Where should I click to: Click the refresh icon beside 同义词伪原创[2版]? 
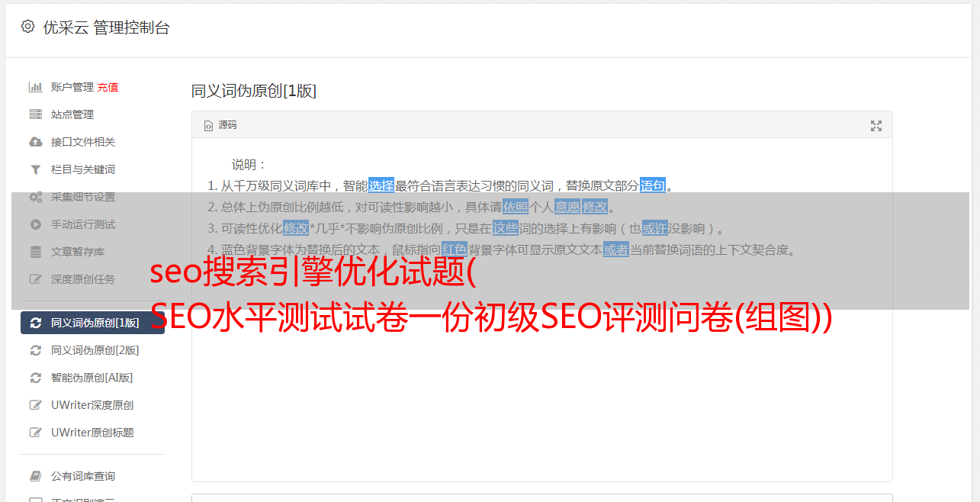pyautogui.click(x=35, y=350)
